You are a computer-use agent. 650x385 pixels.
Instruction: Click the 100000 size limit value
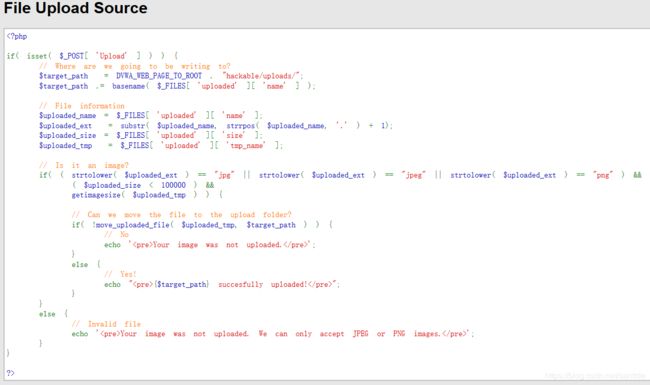[x=173, y=185]
